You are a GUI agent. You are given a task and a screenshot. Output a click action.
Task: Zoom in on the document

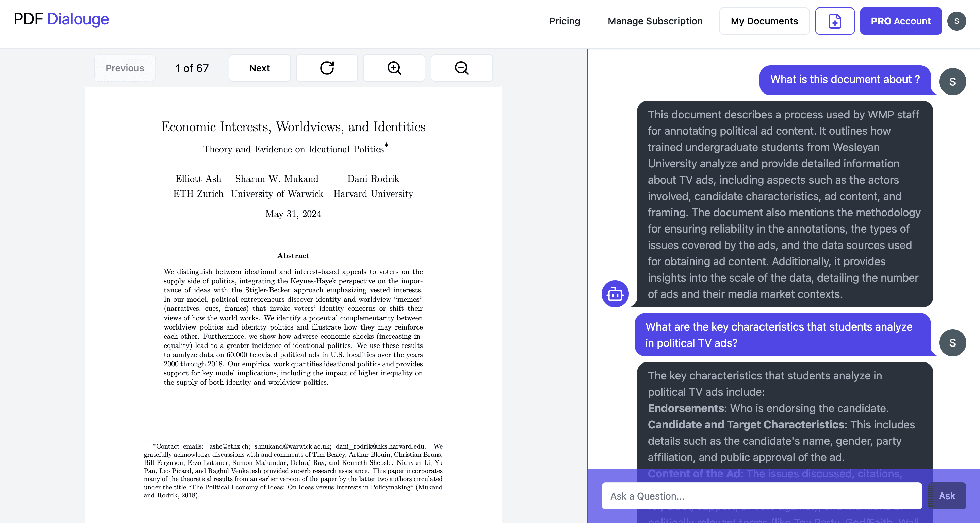(394, 68)
